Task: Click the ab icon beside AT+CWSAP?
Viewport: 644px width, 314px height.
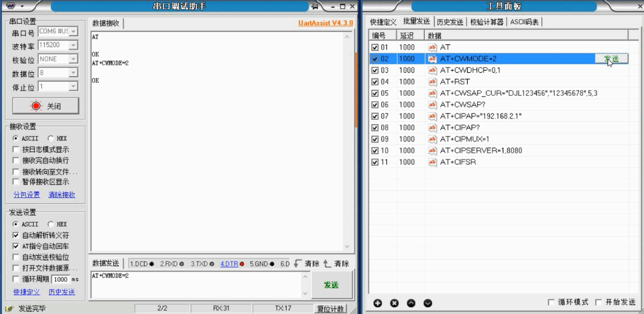Action: (432, 105)
